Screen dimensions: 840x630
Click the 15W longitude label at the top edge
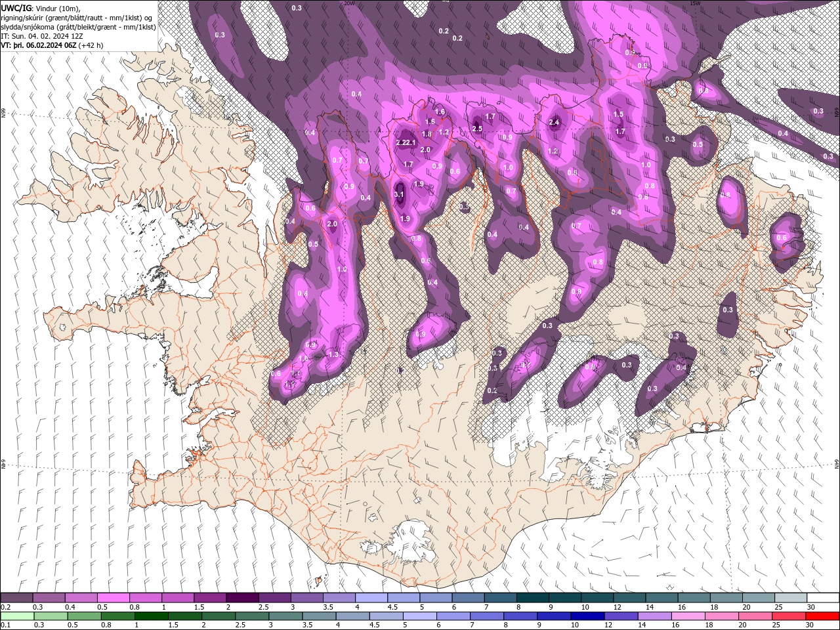click(x=695, y=3)
